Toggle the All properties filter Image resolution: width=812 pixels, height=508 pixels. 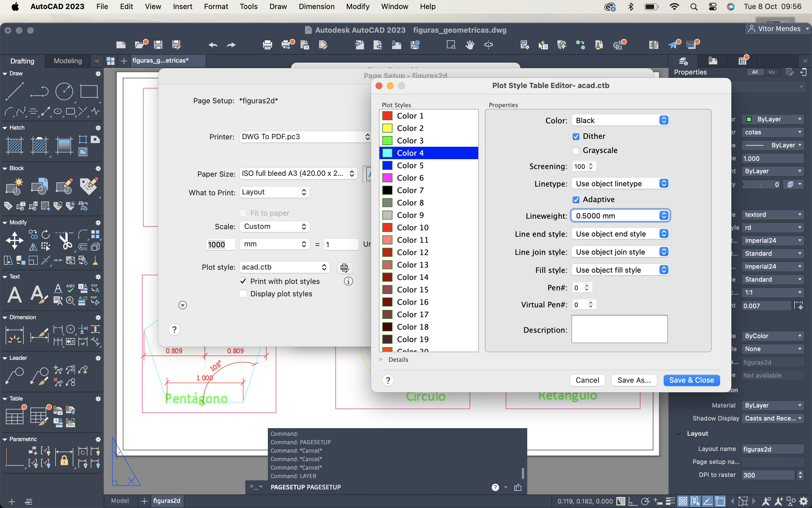pos(754,72)
